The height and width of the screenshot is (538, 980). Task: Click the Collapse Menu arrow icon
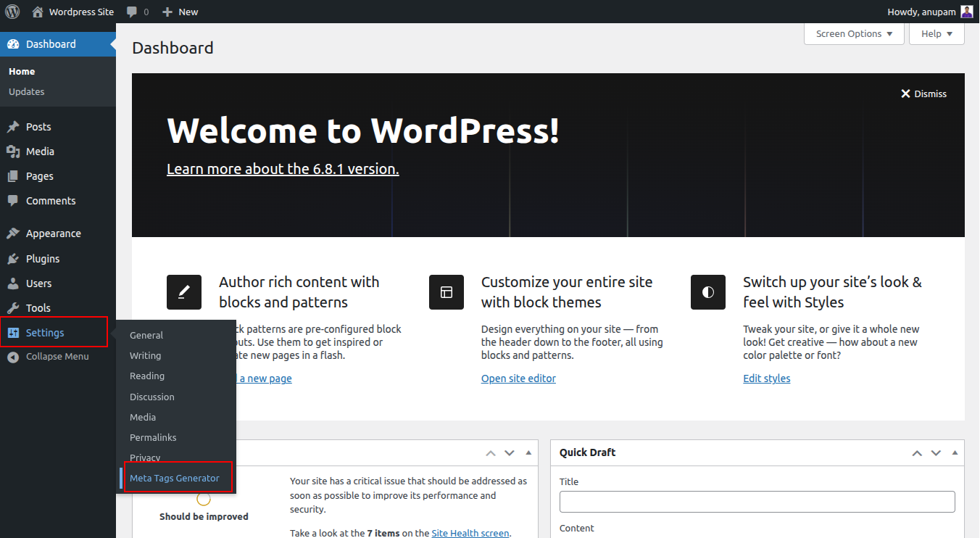coord(13,357)
